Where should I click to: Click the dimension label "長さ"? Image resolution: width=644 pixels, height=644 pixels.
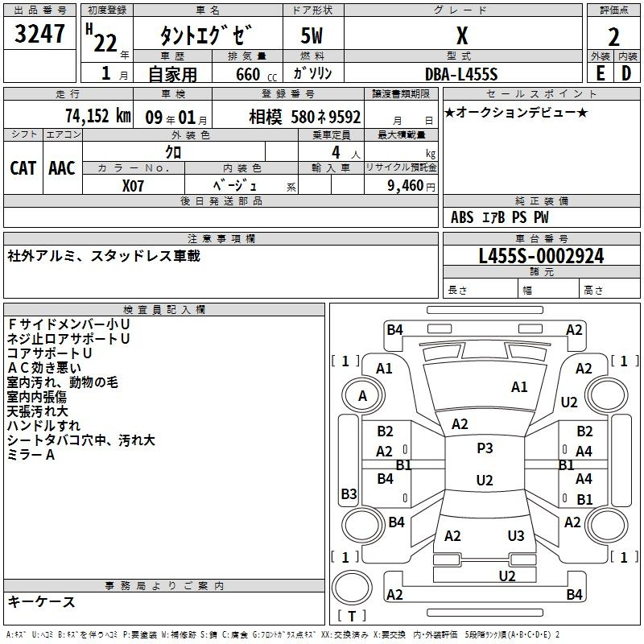[457, 291]
